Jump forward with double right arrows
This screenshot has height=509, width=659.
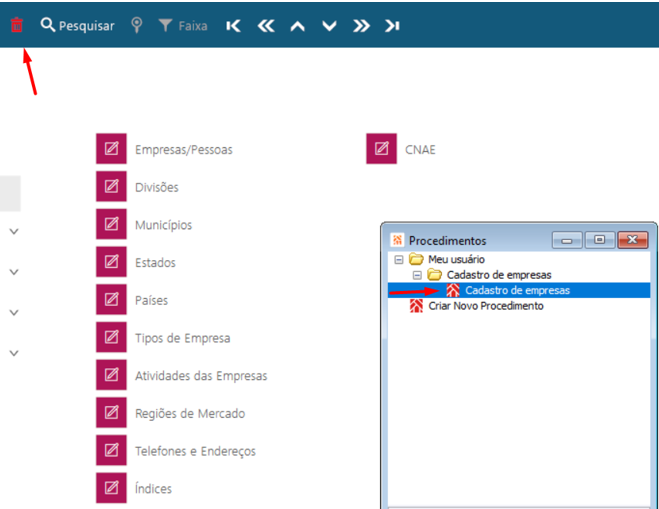click(361, 26)
